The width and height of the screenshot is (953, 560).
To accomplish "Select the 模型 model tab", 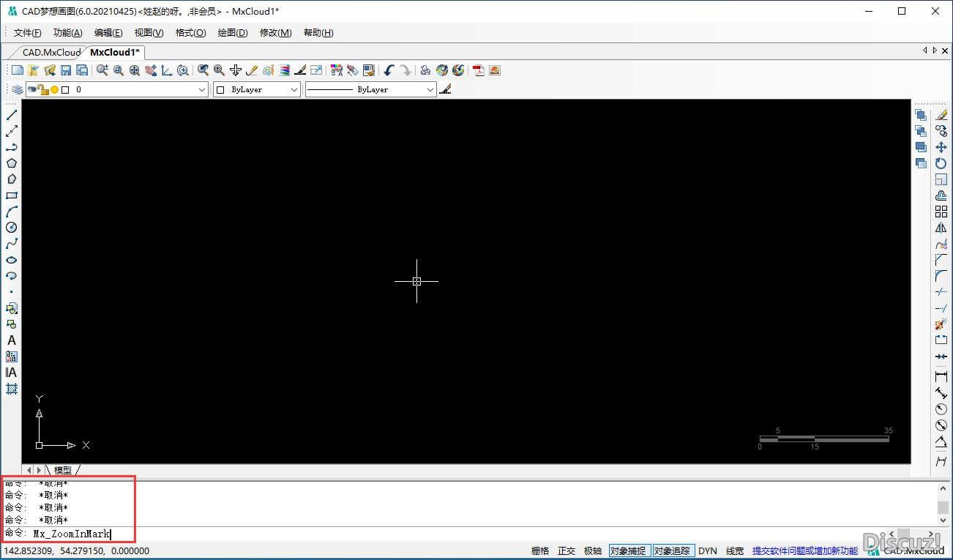I will tap(63, 470).
